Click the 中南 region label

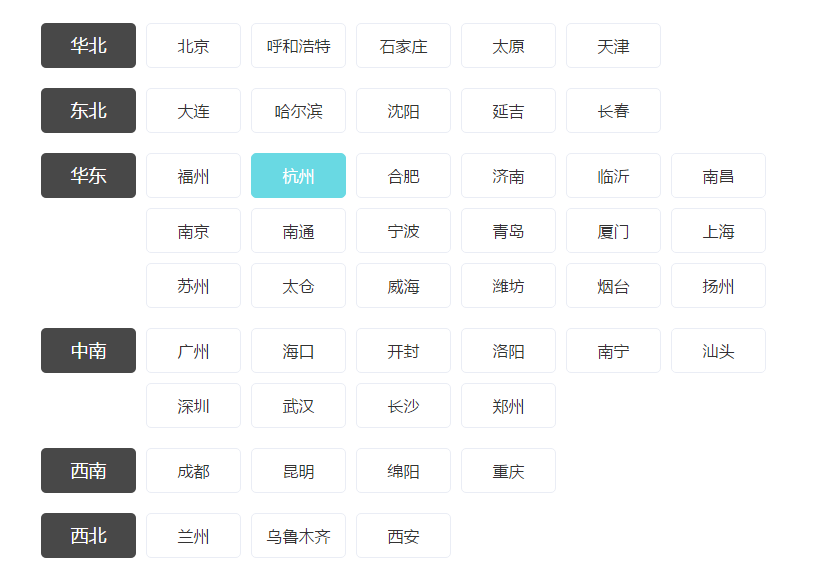click(x=88, y=351)
